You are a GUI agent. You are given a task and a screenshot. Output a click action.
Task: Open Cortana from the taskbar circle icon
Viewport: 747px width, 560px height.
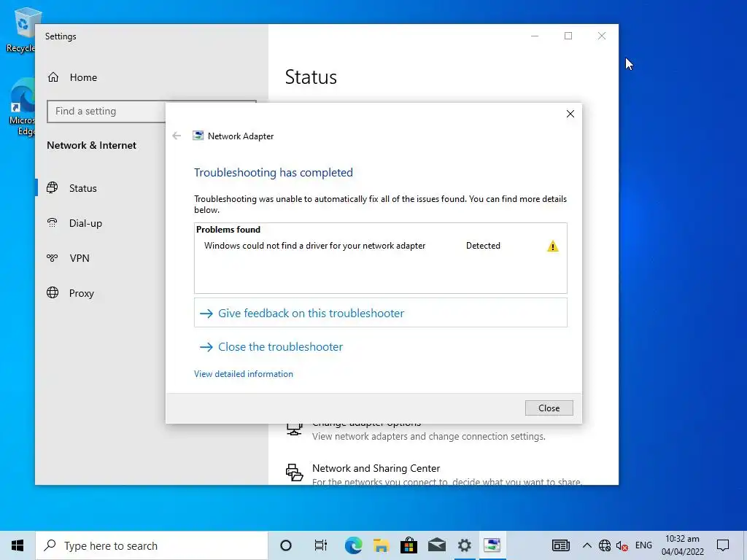point(286,545)
